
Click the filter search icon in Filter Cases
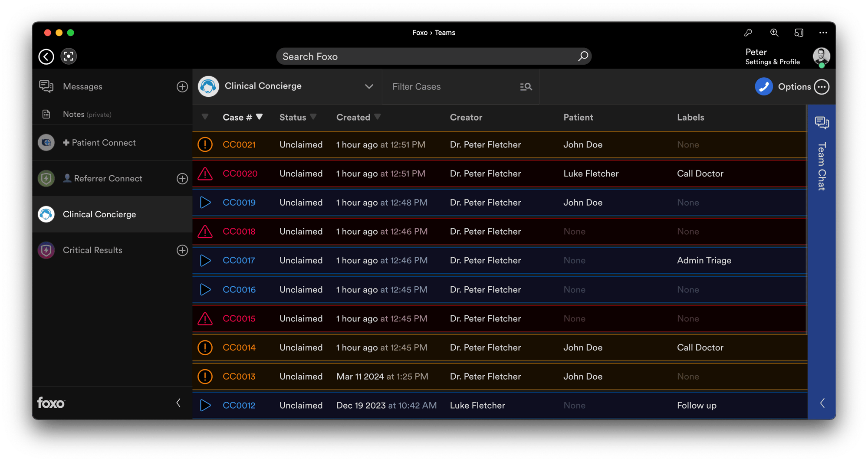point(526,87)
